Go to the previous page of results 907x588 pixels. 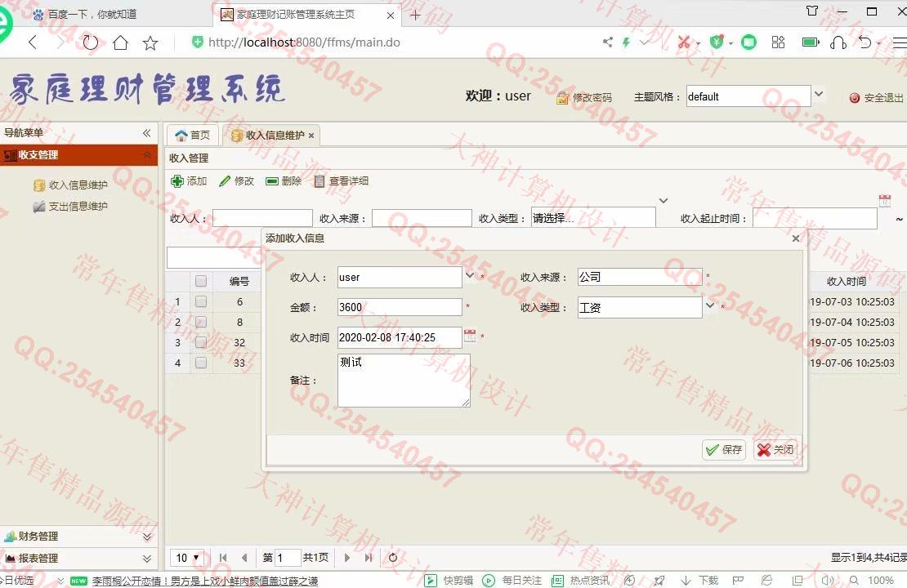click(244, 558)
